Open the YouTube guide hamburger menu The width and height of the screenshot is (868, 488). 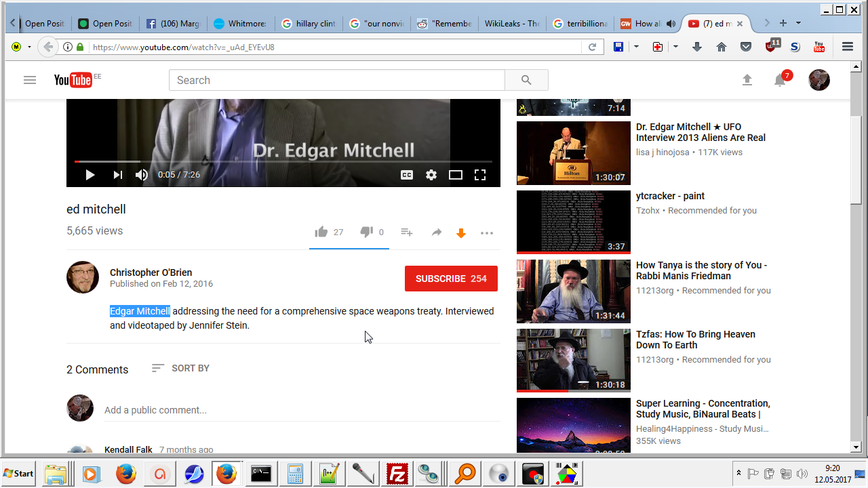pyautogui.click(x=30, y=80)
